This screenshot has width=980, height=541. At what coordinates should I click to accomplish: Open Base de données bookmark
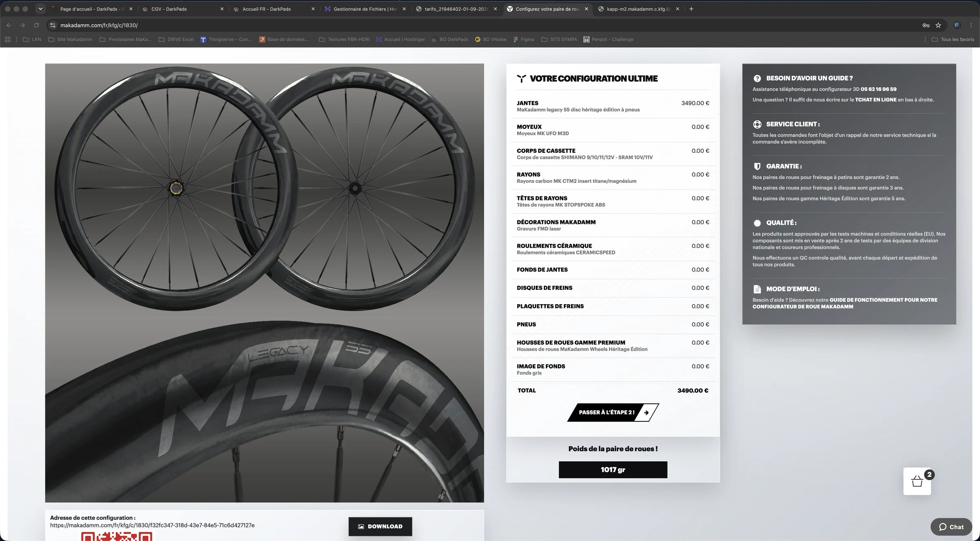coord(284,40)
